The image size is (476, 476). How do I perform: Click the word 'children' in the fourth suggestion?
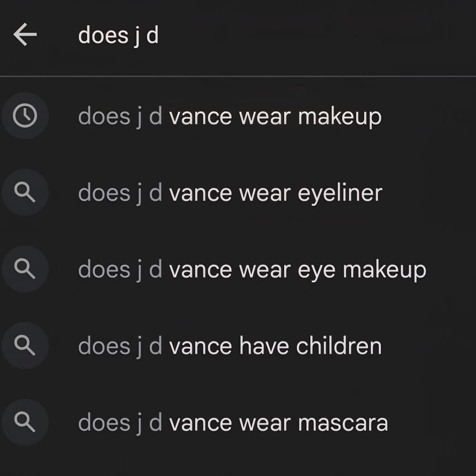339,346
